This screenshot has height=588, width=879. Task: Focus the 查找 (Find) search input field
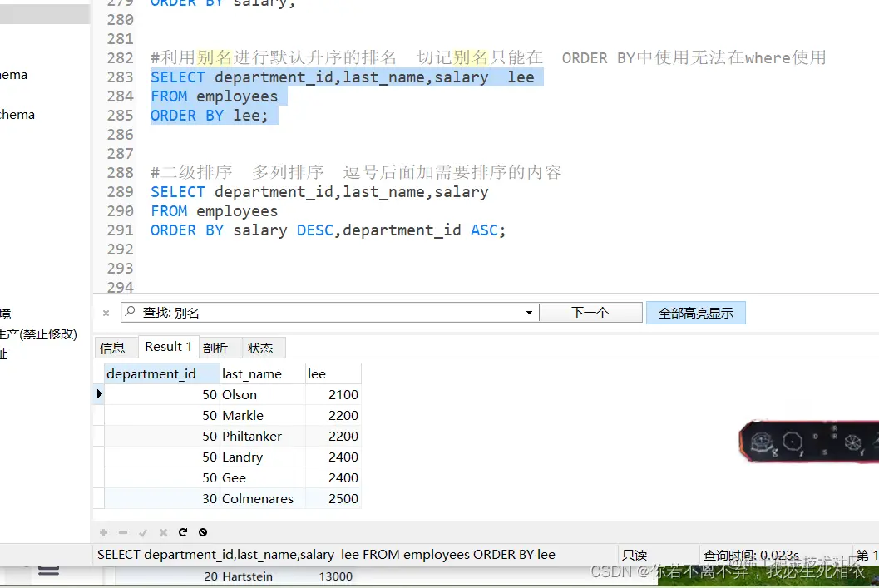pos(331,313)
